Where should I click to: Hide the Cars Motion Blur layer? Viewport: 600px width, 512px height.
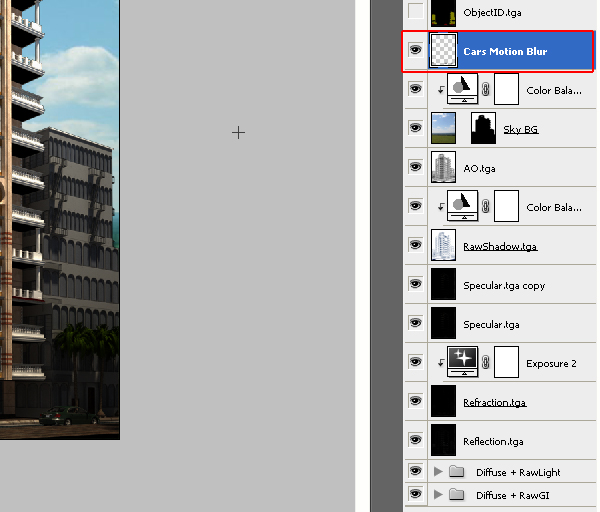pos(416,50)
